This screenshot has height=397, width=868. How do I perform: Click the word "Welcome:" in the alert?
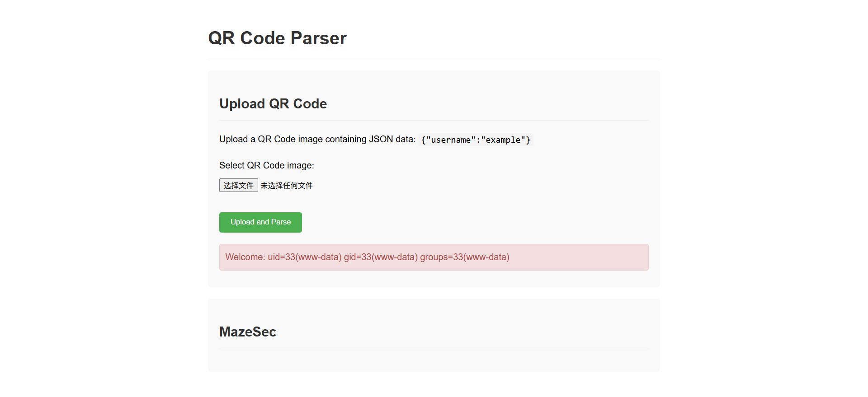[245, 257]
